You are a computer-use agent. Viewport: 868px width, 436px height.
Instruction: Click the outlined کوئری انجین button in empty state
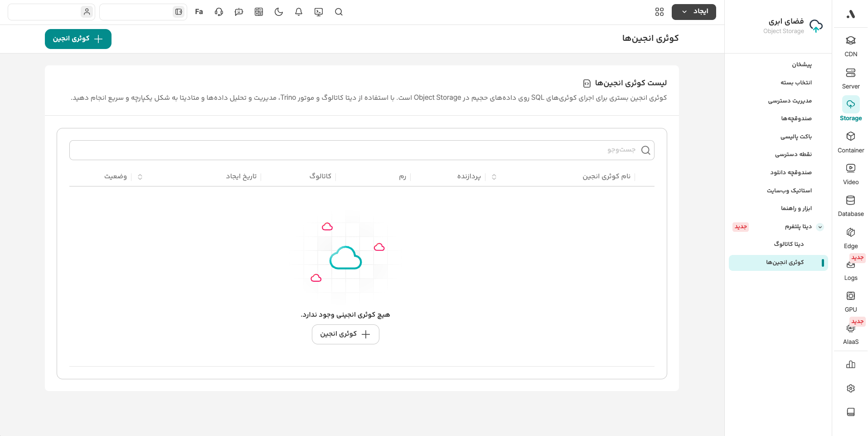tap(345, 334)
